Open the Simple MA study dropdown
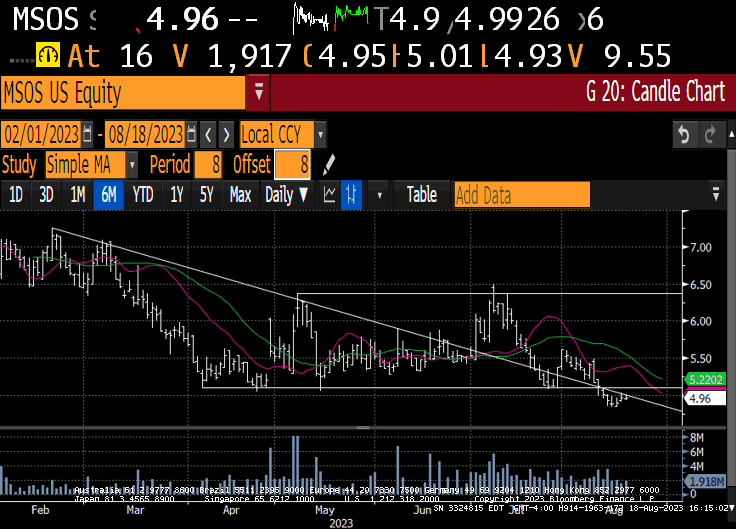The image size is (736, 529). (132, 165)
